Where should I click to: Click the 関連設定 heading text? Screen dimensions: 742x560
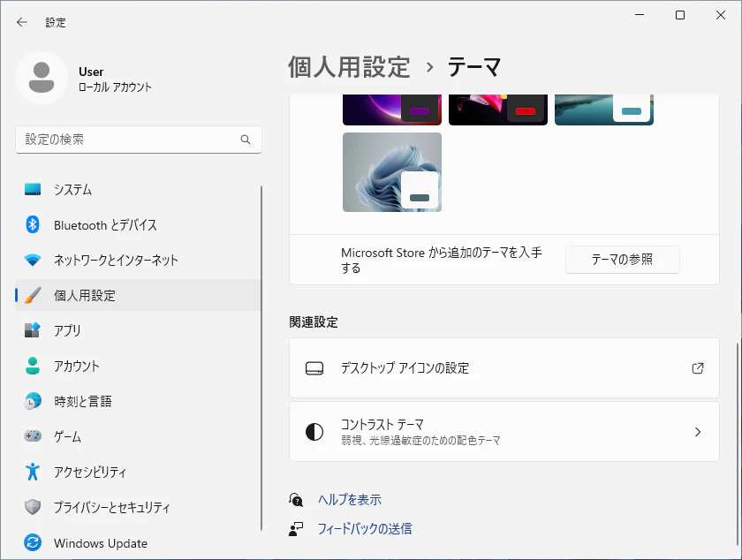[314, 322]
